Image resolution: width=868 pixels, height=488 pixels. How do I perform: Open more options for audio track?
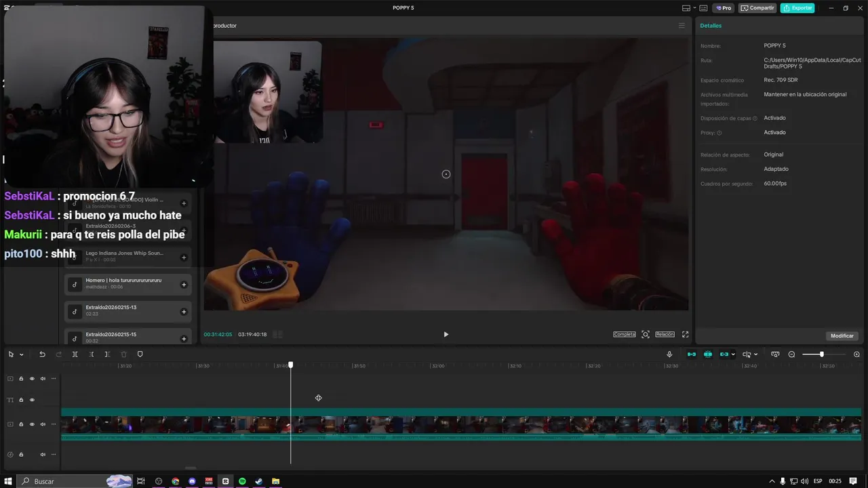[x=54, y=454]
